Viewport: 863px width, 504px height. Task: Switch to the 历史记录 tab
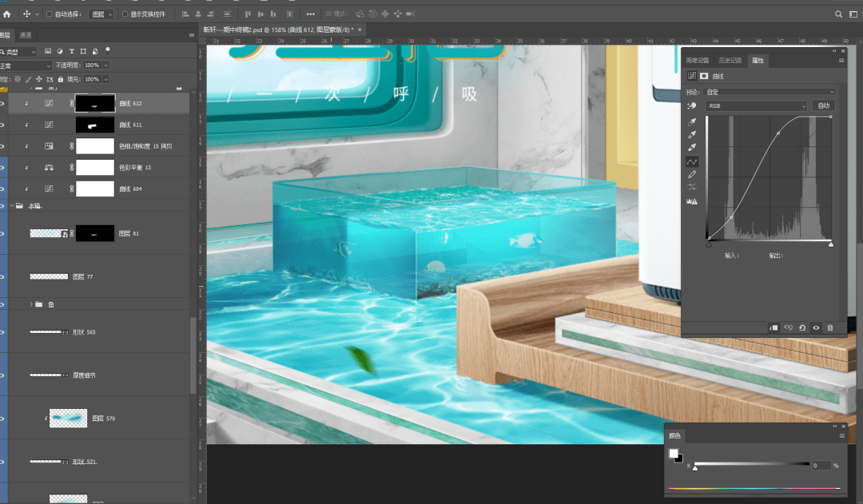click(x=730, y=61)
